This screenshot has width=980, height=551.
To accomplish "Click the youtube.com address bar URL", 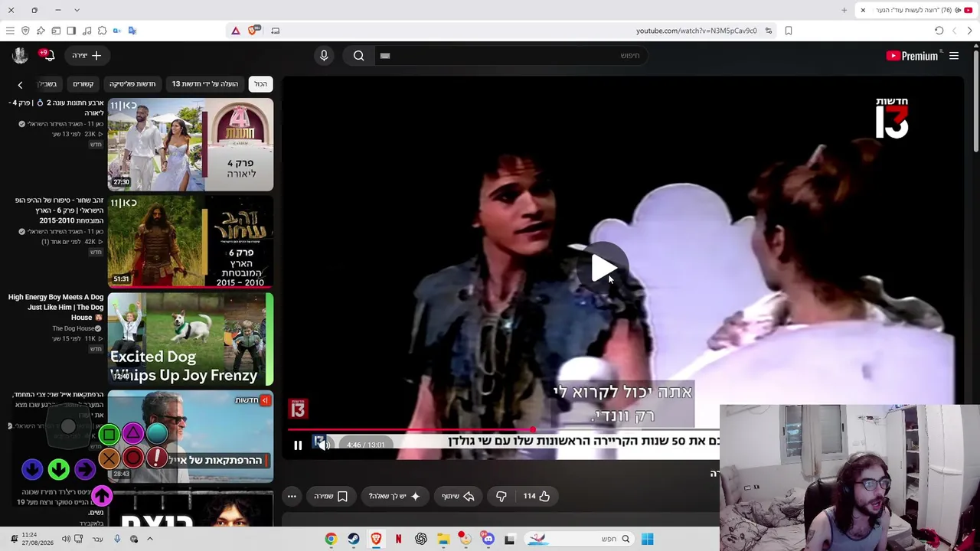I will pos(696,31).
